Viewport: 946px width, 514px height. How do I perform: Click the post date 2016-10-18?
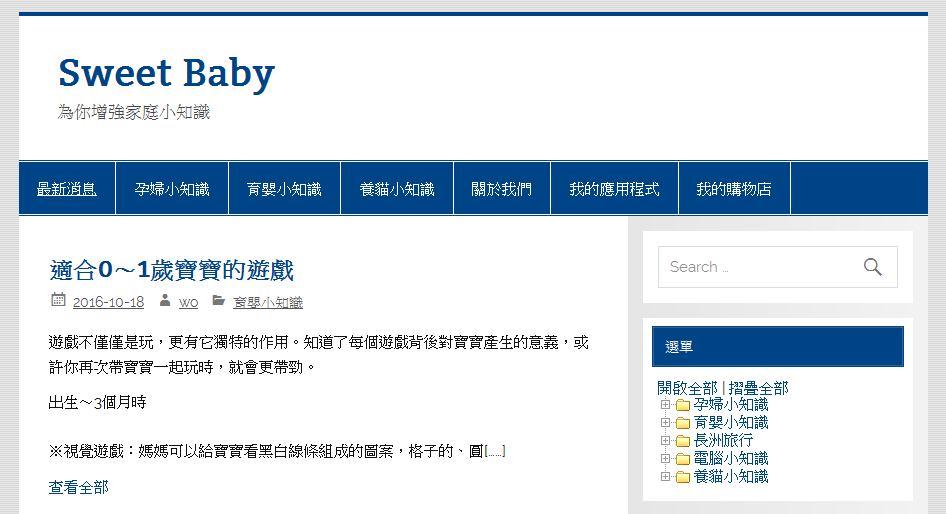tap(109, 302)
